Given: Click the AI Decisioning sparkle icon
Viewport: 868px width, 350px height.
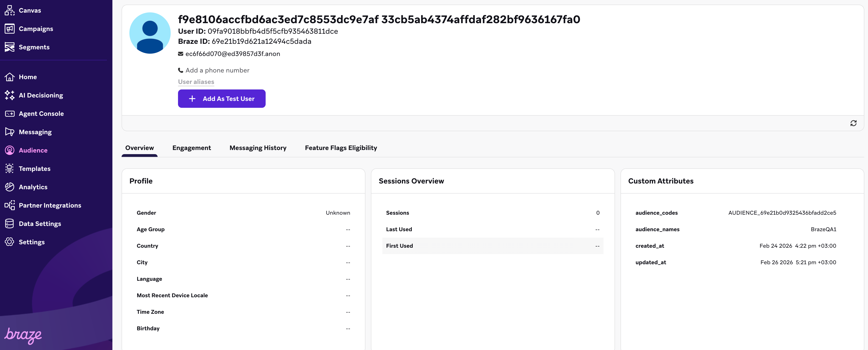Looking at the screenshot, I should click(x=9, y=95).
